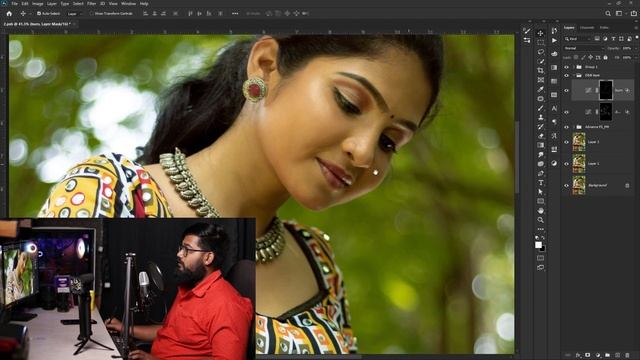Viewport: 640px width, 360px height.
Task: Click the white foreground color swatch
Action: [x=538, y=244]
